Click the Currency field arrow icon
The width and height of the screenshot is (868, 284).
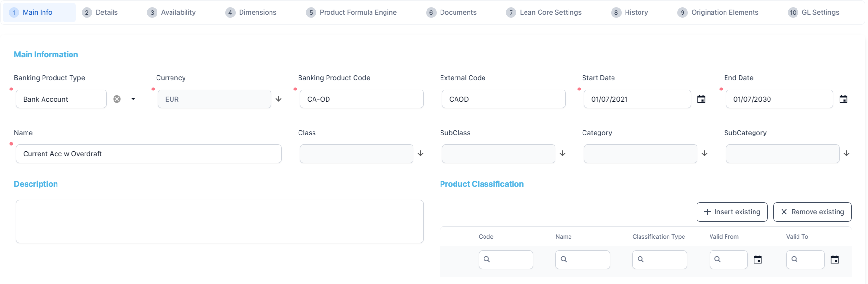[x=279, y=99]
